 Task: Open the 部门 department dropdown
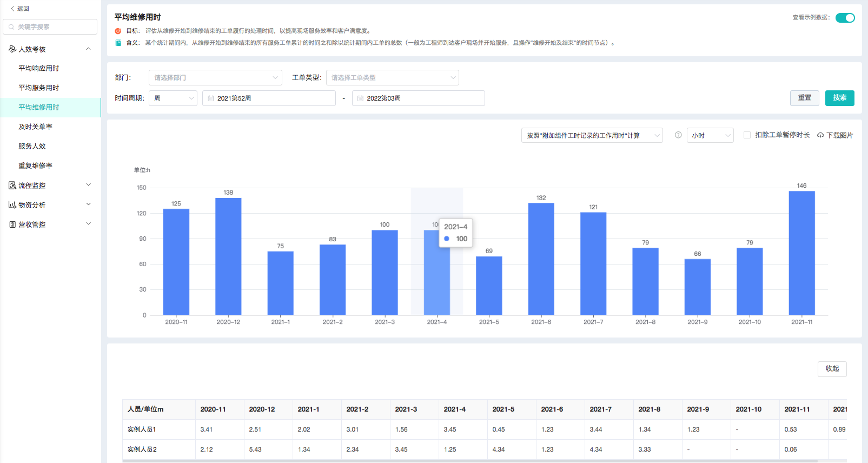pyautogui.click(x=215, y=78)
